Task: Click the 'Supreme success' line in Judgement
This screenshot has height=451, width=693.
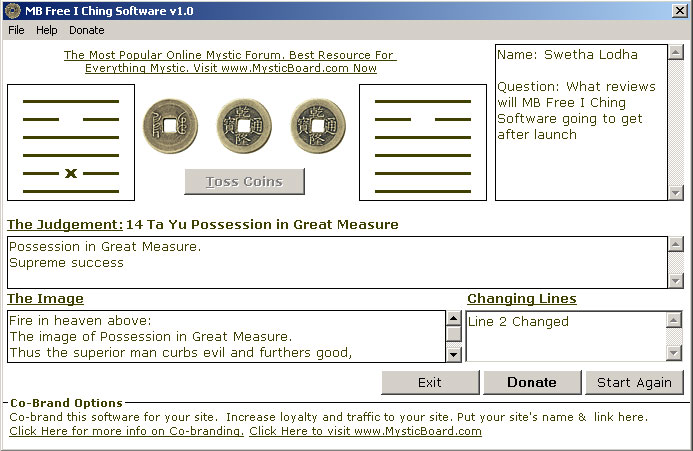Action: coord(66,263)
